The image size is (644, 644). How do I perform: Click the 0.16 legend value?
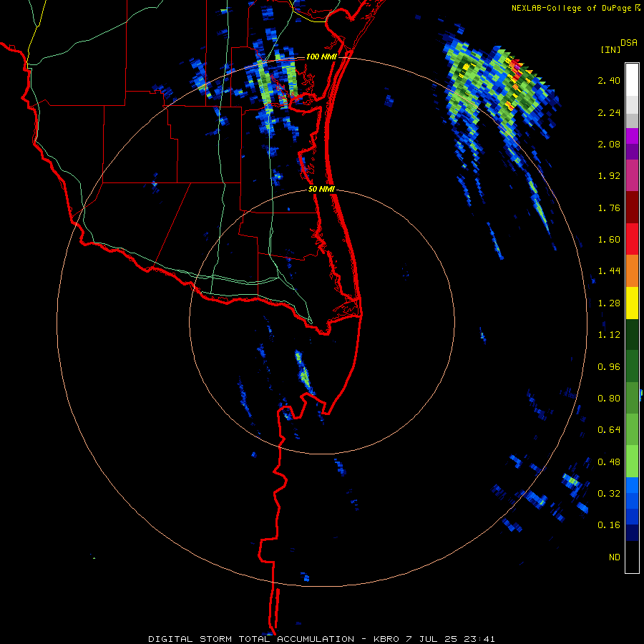[x=609, y=525]
